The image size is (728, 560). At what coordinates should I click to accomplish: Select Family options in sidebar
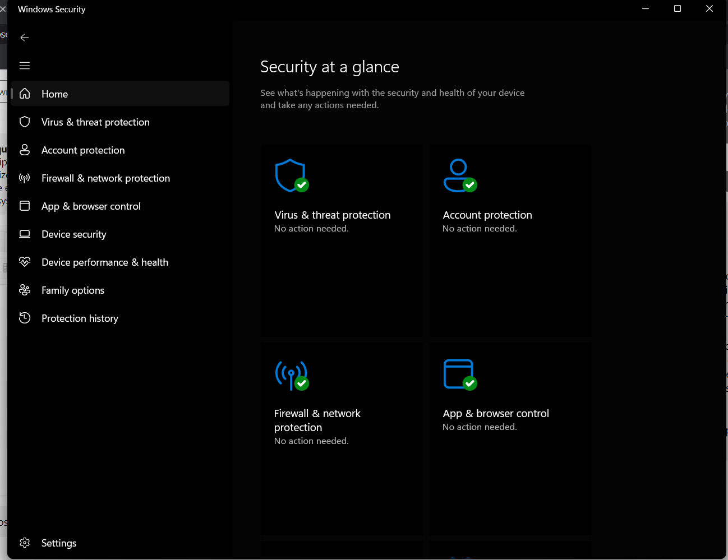point(120,290)
